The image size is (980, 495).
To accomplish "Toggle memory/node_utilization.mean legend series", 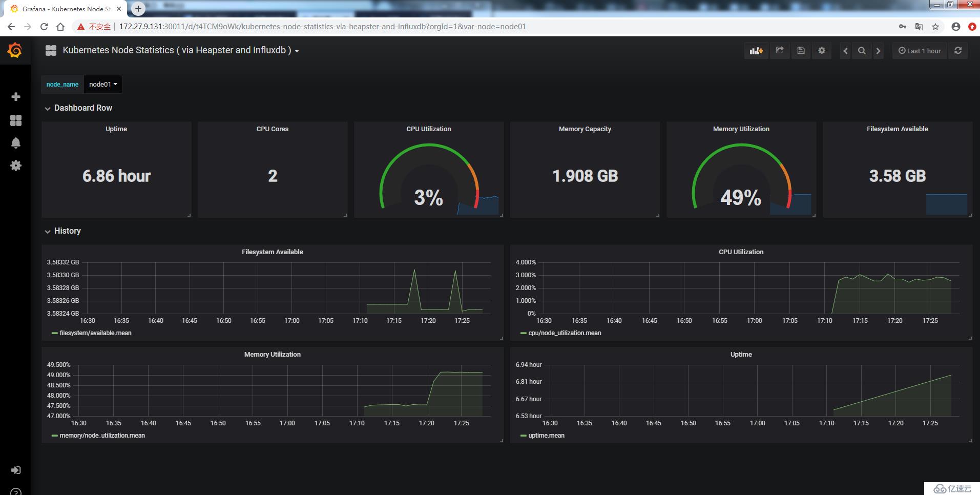I will [102, 436].
